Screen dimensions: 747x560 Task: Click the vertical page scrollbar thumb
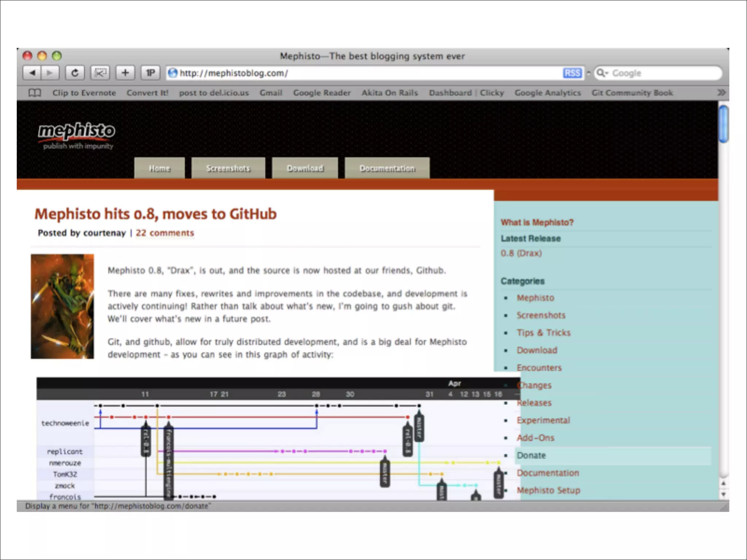[x=724, y=123]
